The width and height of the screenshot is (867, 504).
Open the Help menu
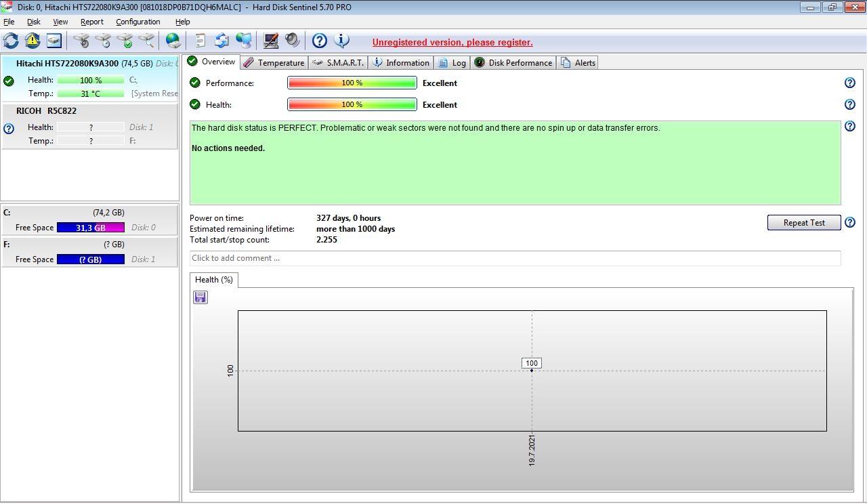pyautogui.click(x=182, y=22)
